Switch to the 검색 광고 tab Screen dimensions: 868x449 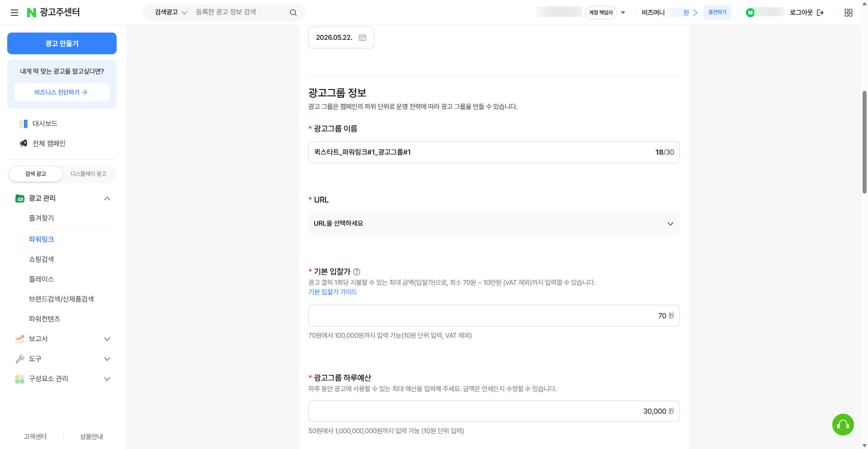pos(35,174)
